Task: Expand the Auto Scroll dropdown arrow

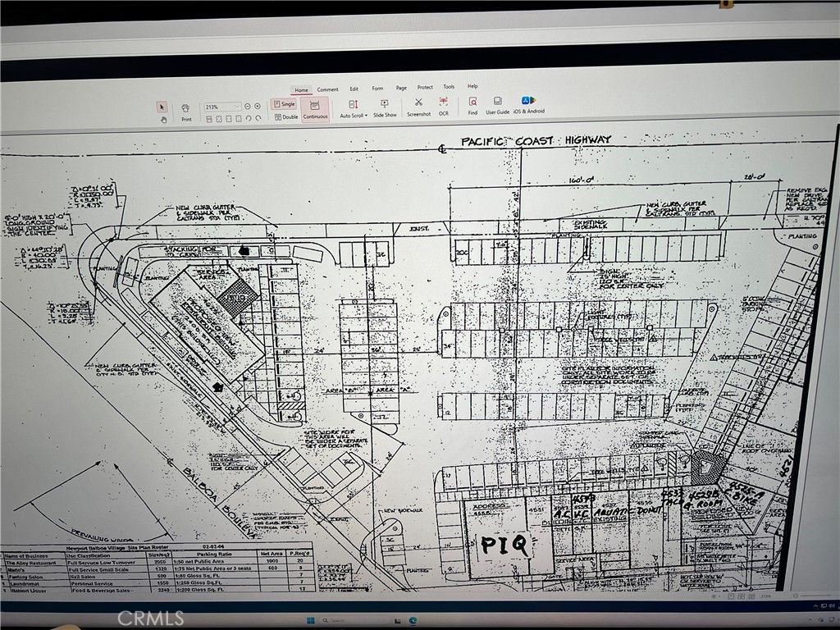Action: pos(366,116)
